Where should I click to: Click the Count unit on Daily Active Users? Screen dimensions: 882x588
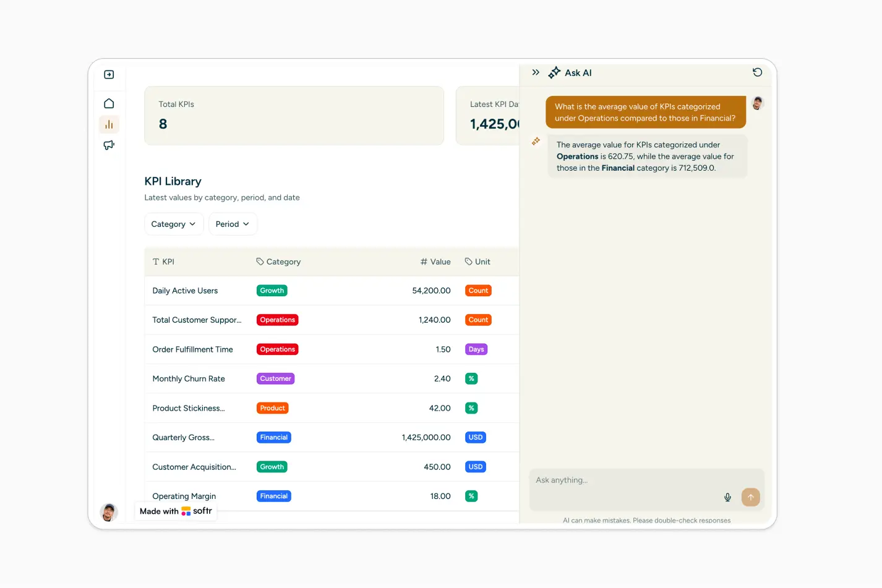click(478, 291)
